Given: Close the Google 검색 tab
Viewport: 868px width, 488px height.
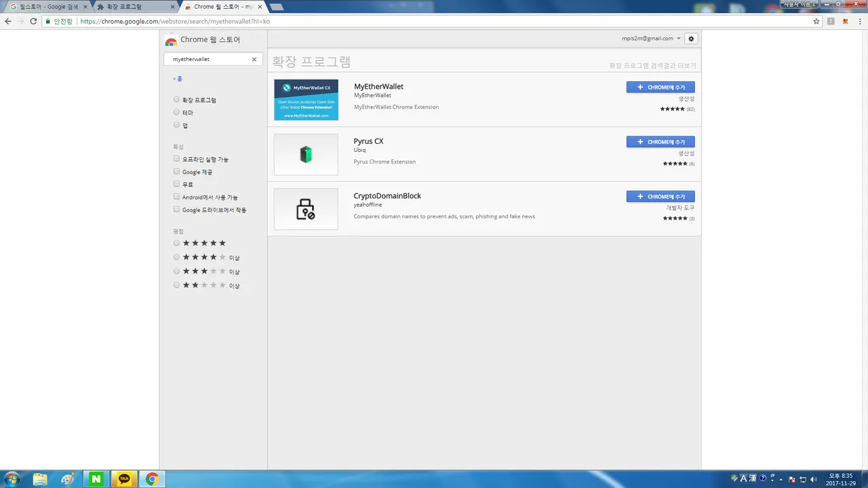Looking at the screenshot, I should [x=85, y=7].
